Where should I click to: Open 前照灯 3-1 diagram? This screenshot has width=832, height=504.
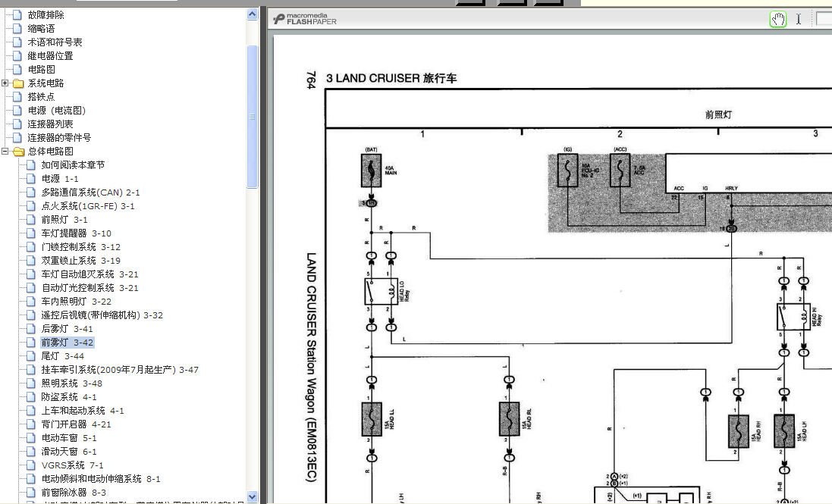(64, 220)
